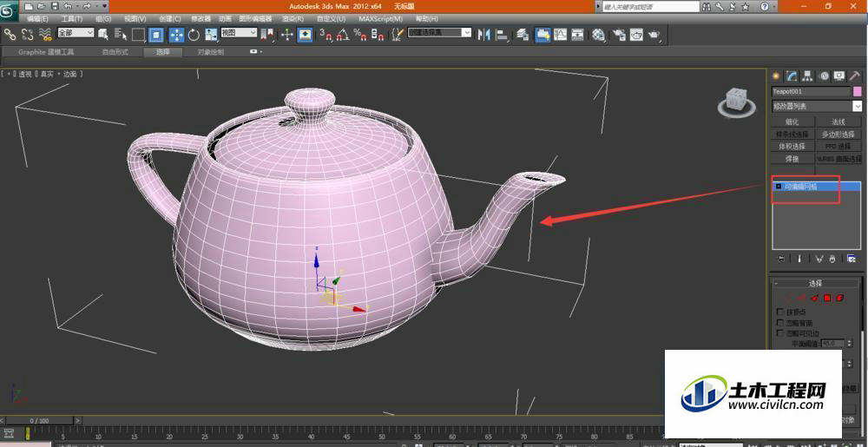This screenshot has height=447, width=868.
Task: Click the Unlink Selection icon
Action: click(28, 35)
